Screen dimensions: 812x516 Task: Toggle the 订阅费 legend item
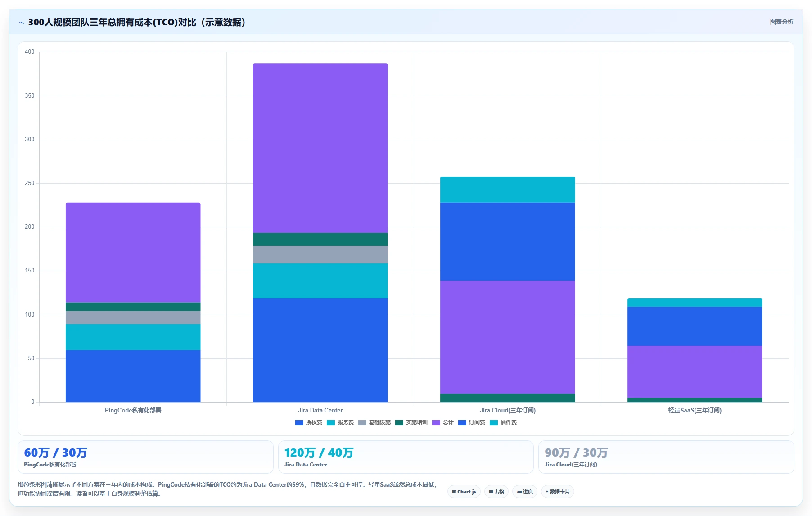(472, 422)
